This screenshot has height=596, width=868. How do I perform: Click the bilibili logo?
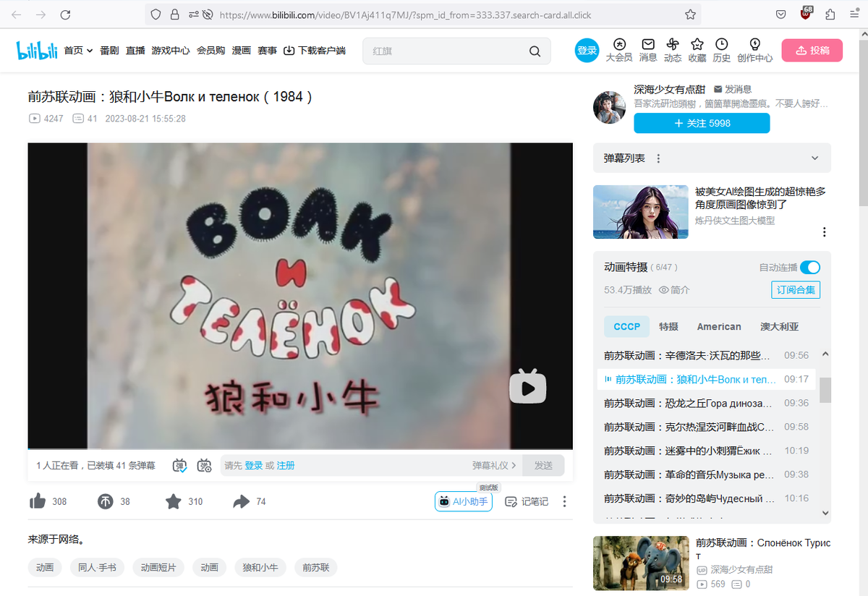[x=36, y=51]
